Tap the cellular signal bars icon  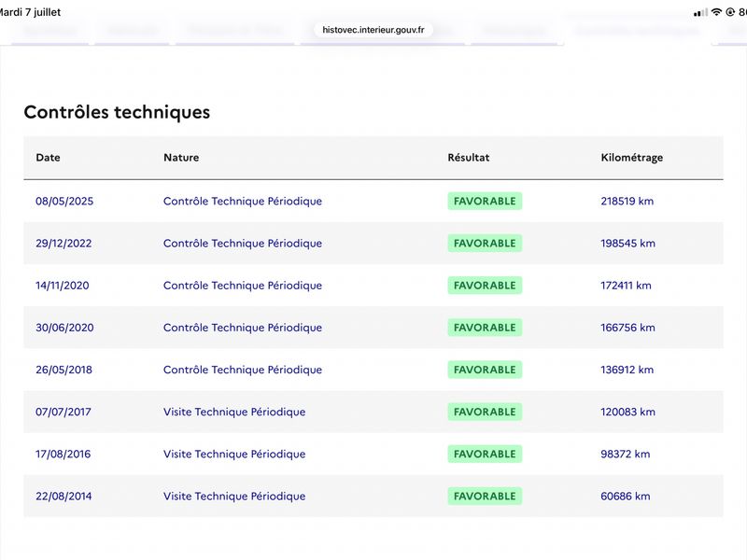pos(700,13)
